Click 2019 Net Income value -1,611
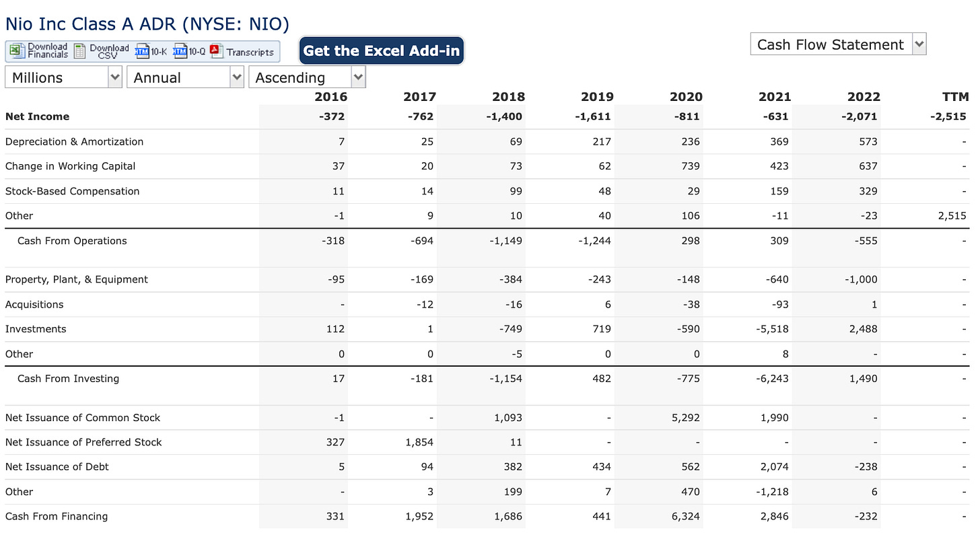Viewport: 980px width, 551px height. click(593, 116)
